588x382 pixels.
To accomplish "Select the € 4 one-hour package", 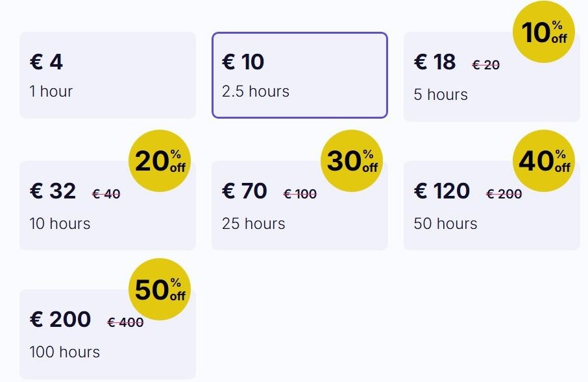I will pyautogui.click(x=107, y=75).
